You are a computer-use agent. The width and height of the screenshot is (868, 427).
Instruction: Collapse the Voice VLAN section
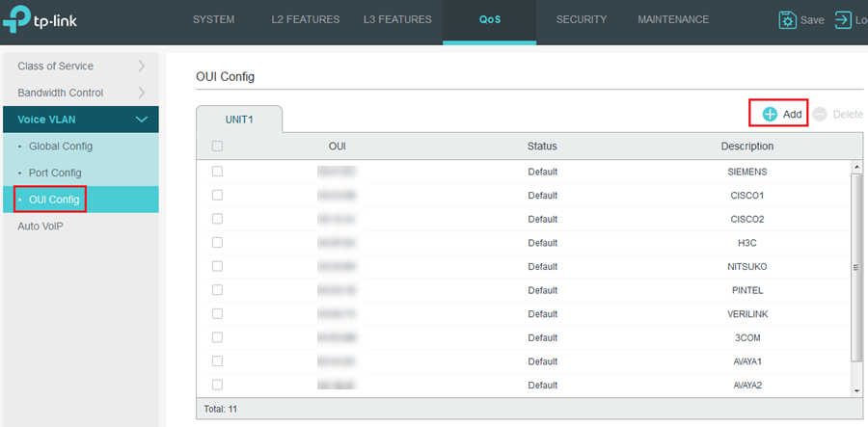click(142, 120)
